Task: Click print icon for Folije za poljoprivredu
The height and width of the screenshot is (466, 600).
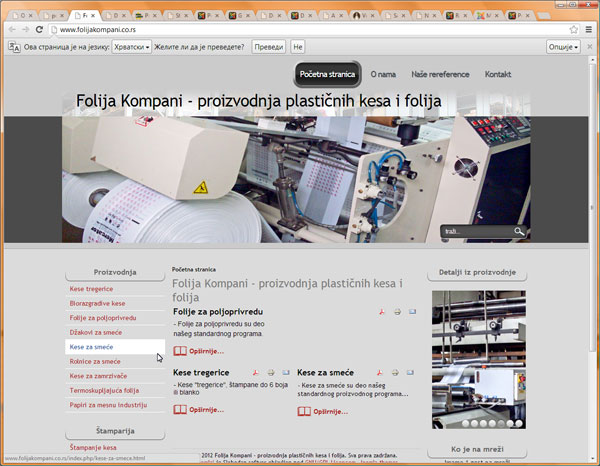Action: [x=396, y=312]
